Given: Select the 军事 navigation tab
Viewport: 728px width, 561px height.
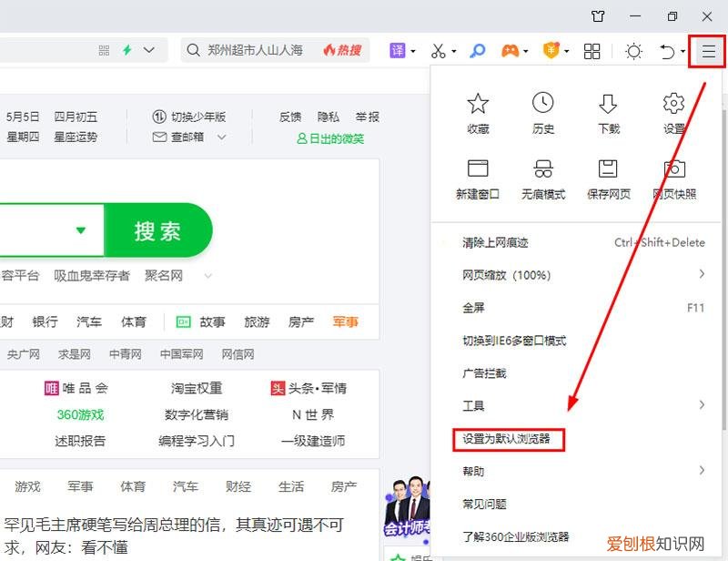Looking at the screenshot, I should tap(345, 321).
